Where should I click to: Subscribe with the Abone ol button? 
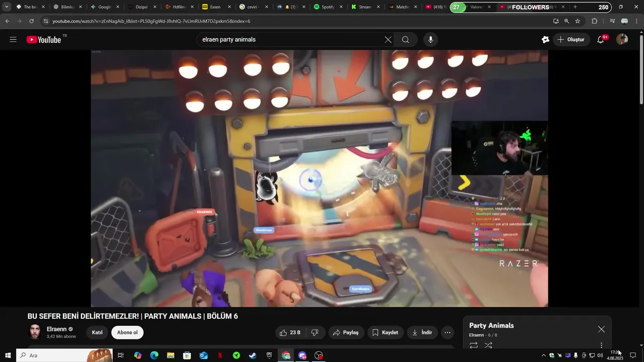127,332
